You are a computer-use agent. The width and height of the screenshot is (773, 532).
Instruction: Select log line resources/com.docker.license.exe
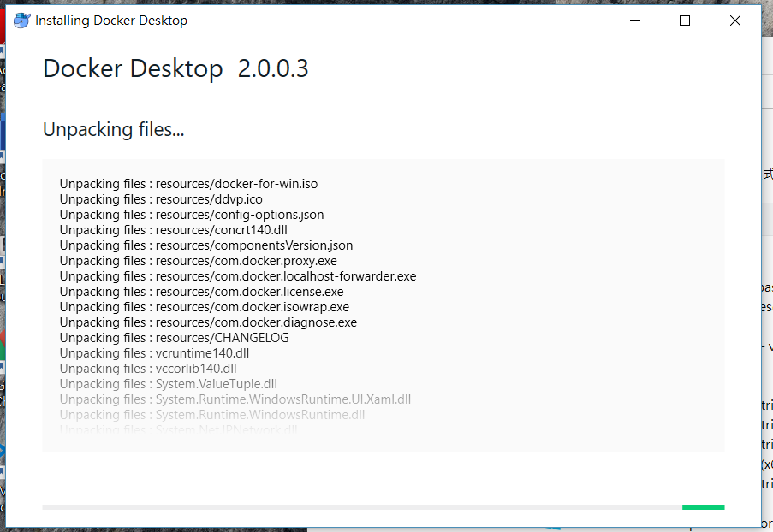(x=202, y=292)
